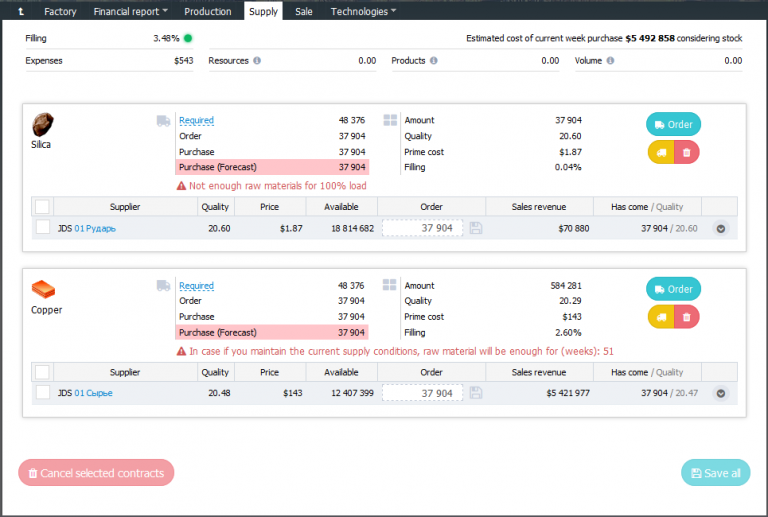This screenshot has width=768, height=517.
Task: Check the Copper supplier JDS row checkbox
Action: click(x=43, y=393)
